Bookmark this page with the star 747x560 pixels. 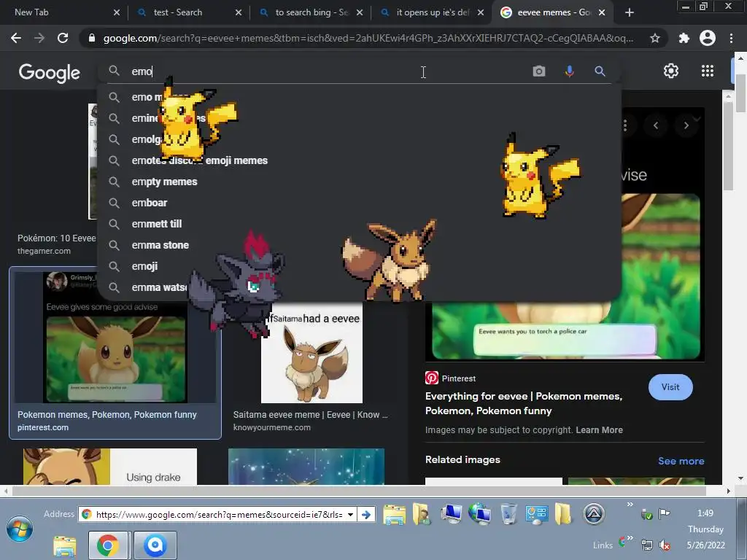[x=655, y=38]
